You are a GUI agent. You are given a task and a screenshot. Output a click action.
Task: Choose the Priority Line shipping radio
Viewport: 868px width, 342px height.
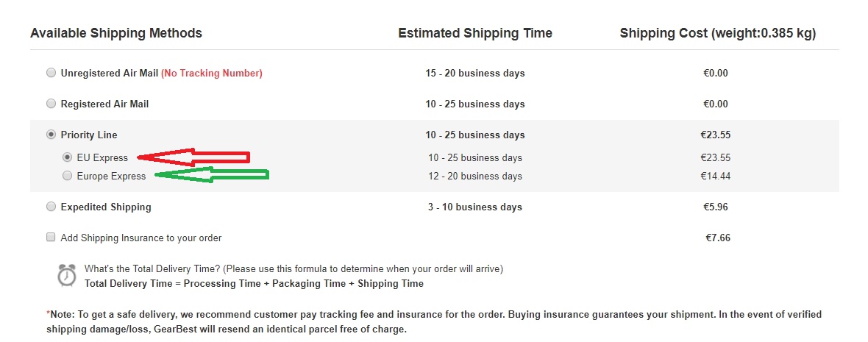coord(51,135)
